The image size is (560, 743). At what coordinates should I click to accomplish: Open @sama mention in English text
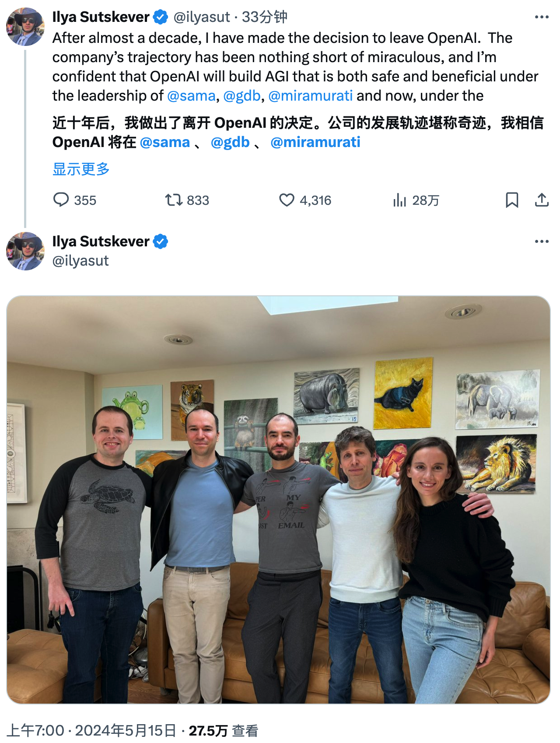click(191, 95)
